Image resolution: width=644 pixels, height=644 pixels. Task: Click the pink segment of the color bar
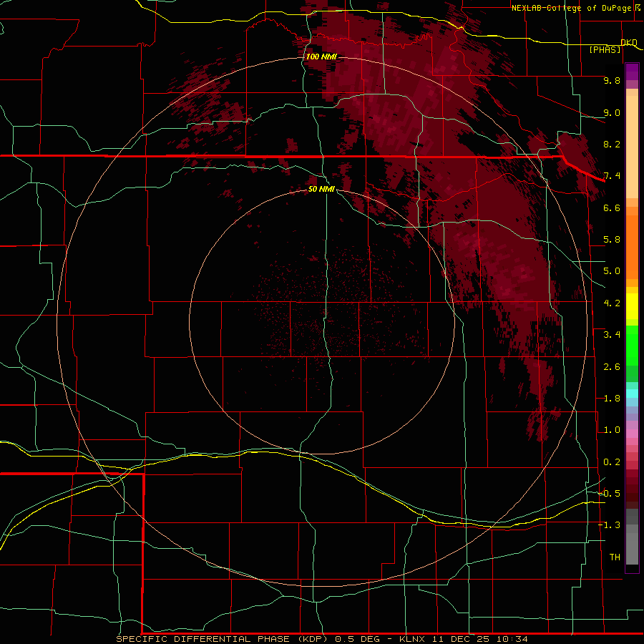(x=632, y=434)
